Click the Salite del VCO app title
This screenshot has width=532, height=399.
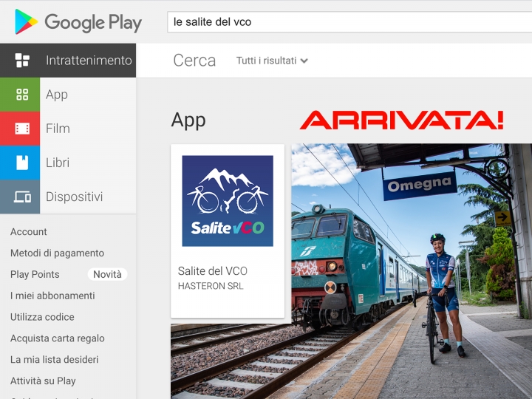(212, 270)
